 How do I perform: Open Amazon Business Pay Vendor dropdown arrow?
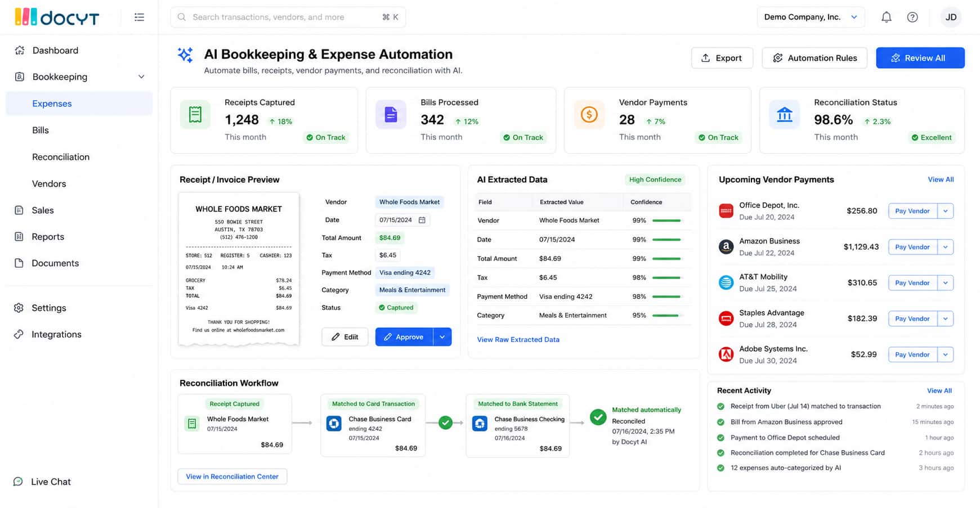946,247
